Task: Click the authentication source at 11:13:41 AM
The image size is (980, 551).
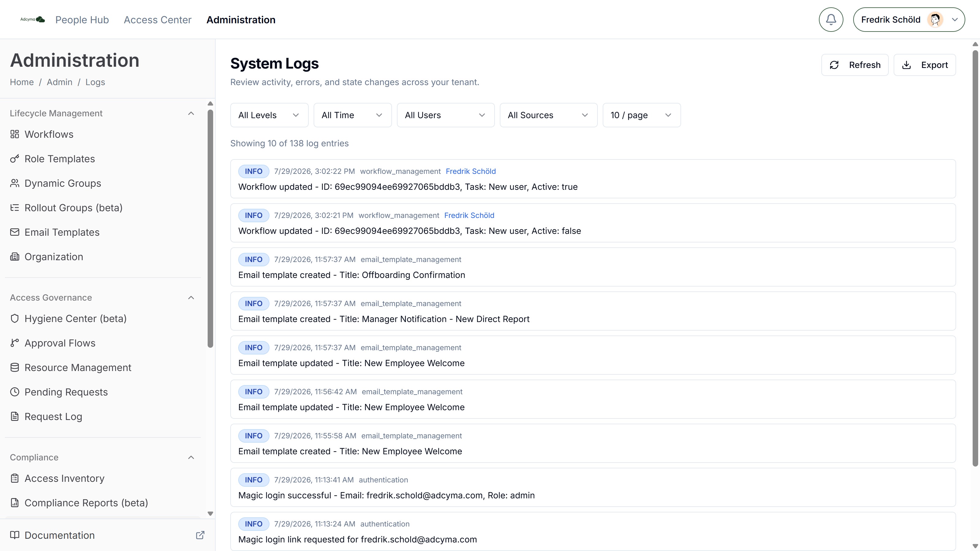Action: pyautogui.click(x=383, y=480)
